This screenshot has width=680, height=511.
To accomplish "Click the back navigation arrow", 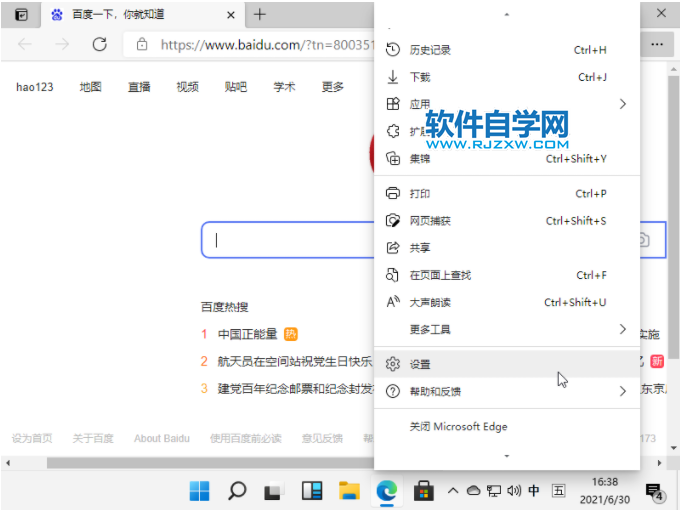I will coord(25,44).
